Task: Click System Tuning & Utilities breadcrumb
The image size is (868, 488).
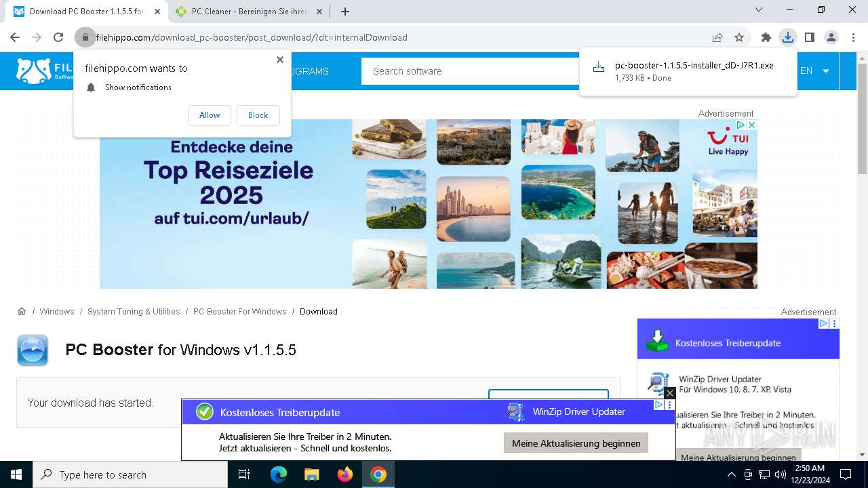Action: pos(134,311)
